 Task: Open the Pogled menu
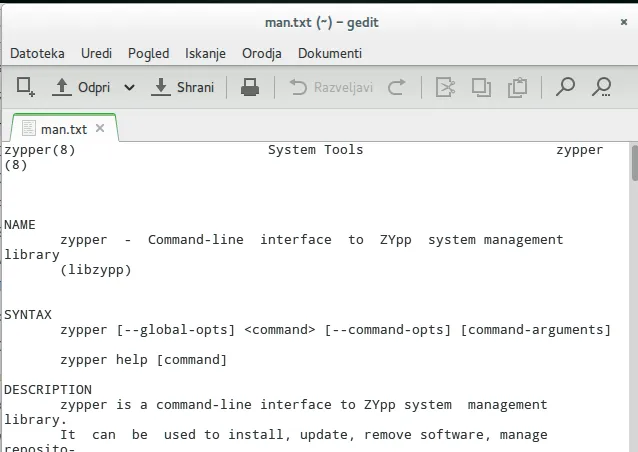tap(148, 53)
